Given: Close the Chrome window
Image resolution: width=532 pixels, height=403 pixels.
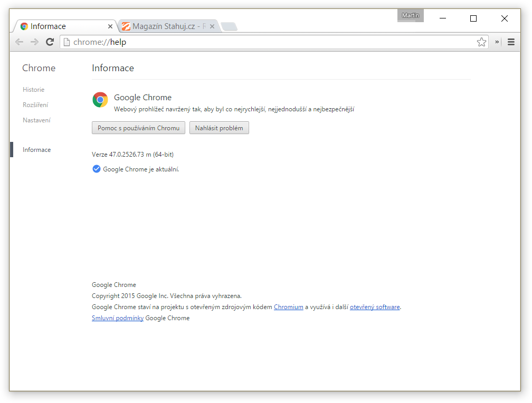Looking at the screenshot, I should pos(505,18).
